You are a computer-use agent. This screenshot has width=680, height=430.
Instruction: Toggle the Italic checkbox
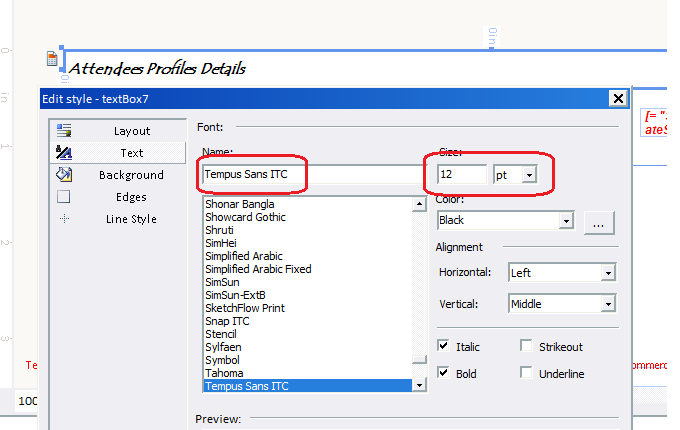(443, 345)
